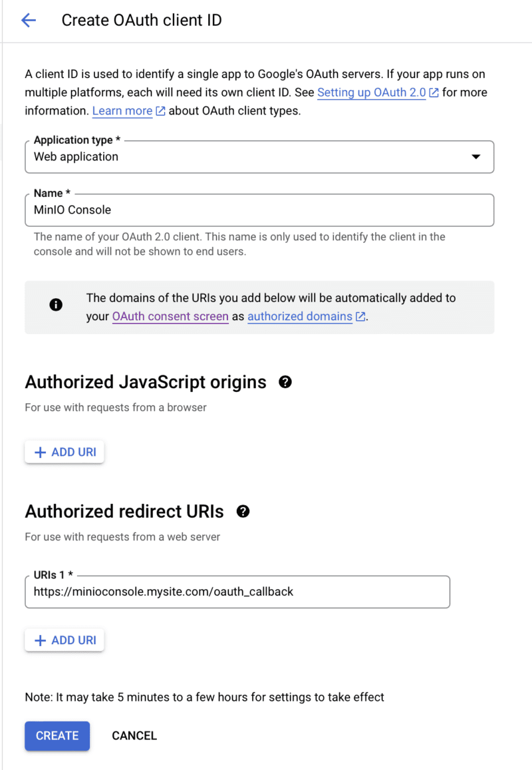Viewport: 532px width, 770px height.
Task: Click external-link icon next to Learn more
Action: tap(160, 111)
